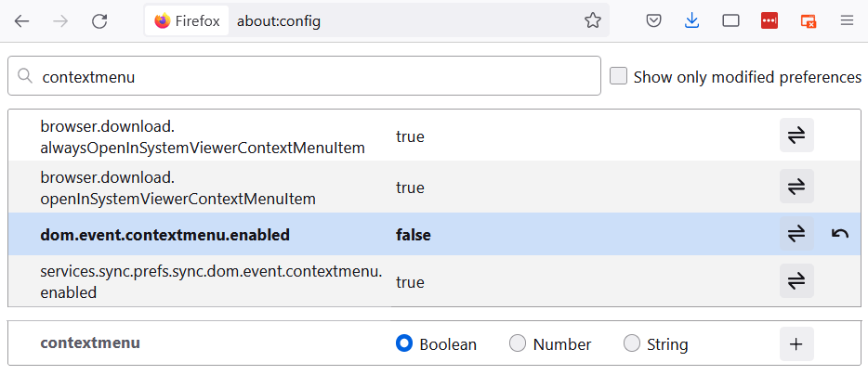
Task: Choose the String type radio button
Action: [632, 343]
